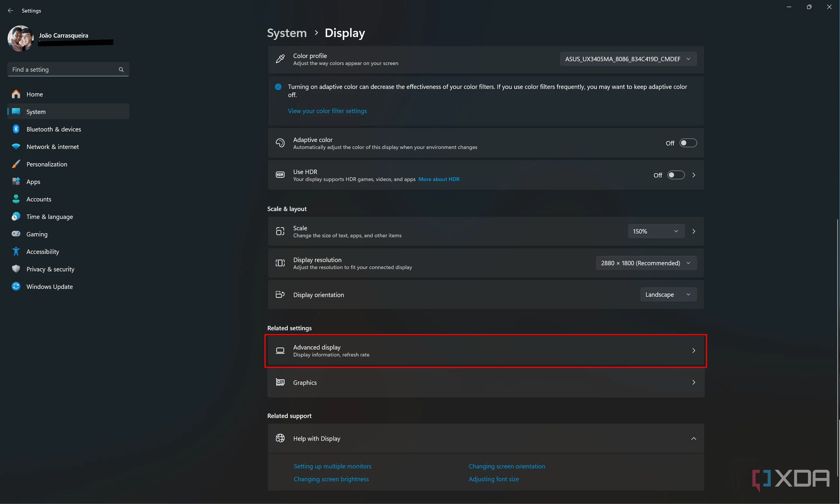840x504 pixels.
Task: Navigate to Privacy & security
Action: (50, 269)
